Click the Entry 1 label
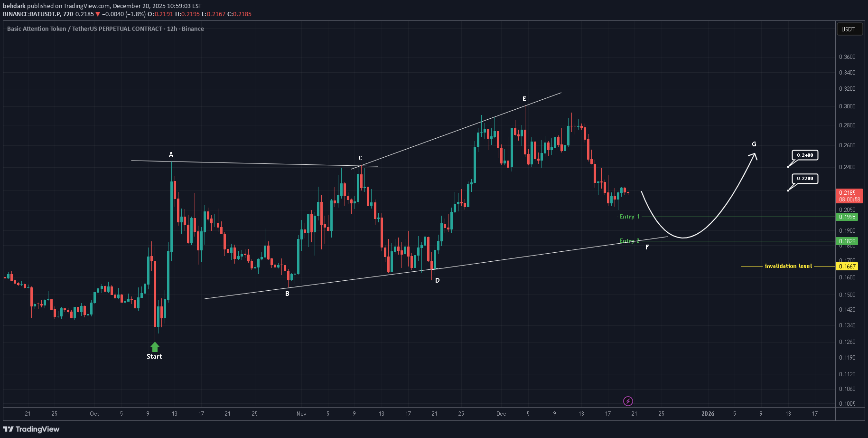 [629, 217]
